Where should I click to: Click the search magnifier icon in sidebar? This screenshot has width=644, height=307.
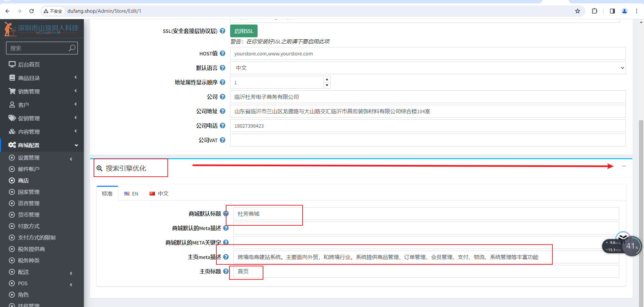click(72, 48)
